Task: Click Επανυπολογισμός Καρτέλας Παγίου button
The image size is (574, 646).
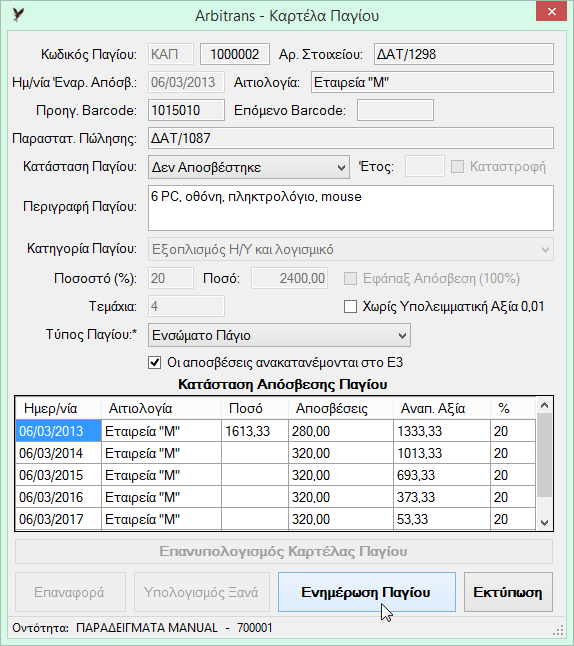Action: coord(284,551)
